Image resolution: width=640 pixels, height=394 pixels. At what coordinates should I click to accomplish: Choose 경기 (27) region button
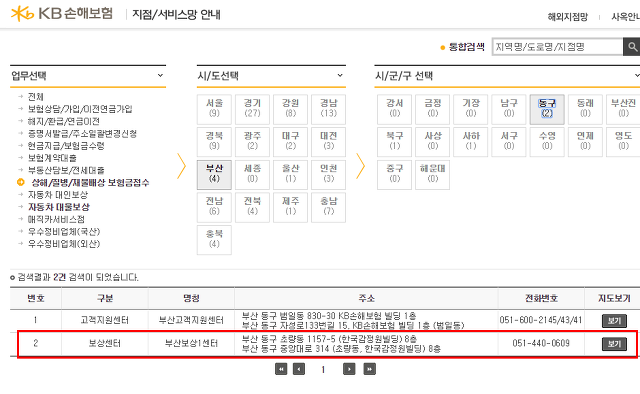252,109
